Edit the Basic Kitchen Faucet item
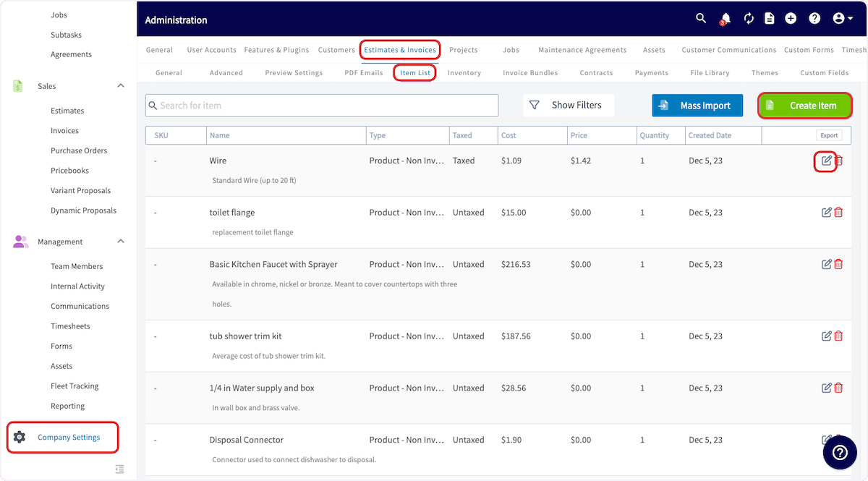The height and width of the screenshot is (481, 868). [x=826, y=265]
